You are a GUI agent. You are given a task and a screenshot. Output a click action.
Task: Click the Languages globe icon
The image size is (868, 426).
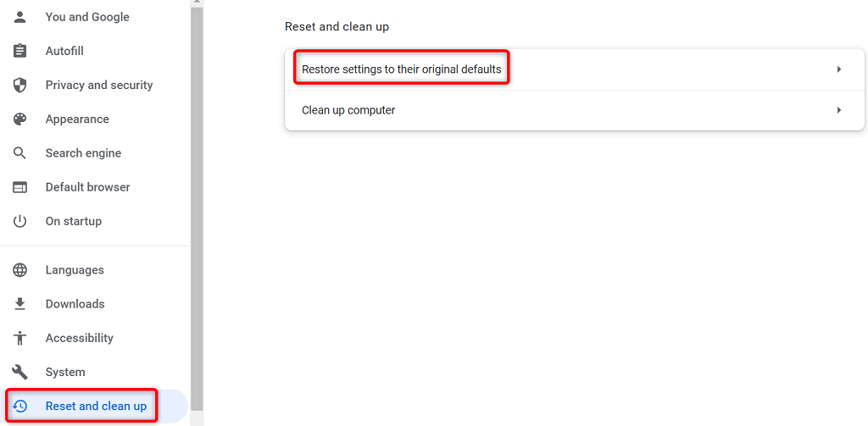point(19,270)
